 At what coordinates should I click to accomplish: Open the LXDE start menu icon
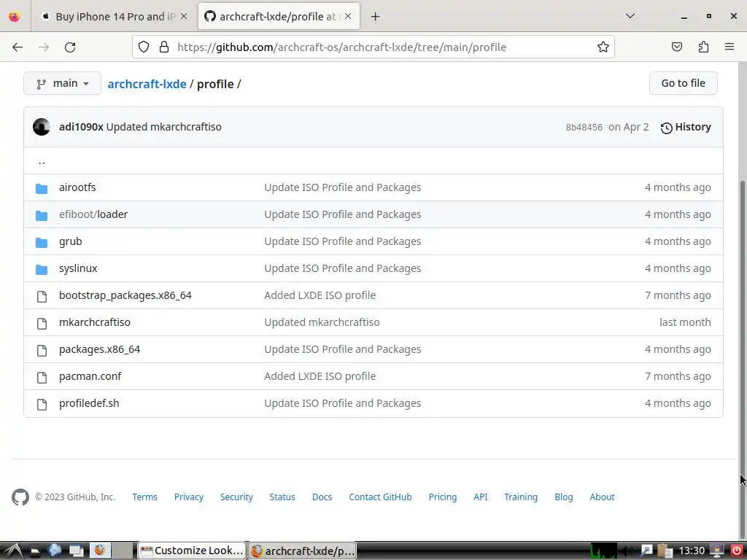(12, 551)
